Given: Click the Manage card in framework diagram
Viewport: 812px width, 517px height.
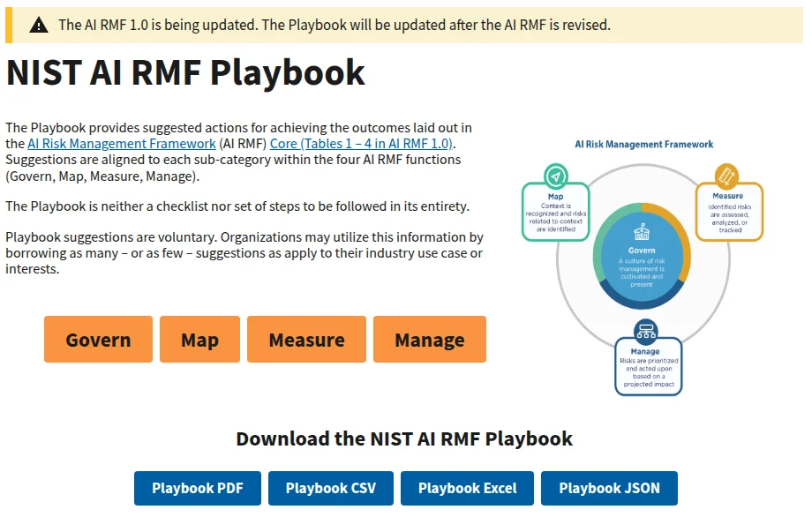Looking at the screenshot, I should coord(649,366).
